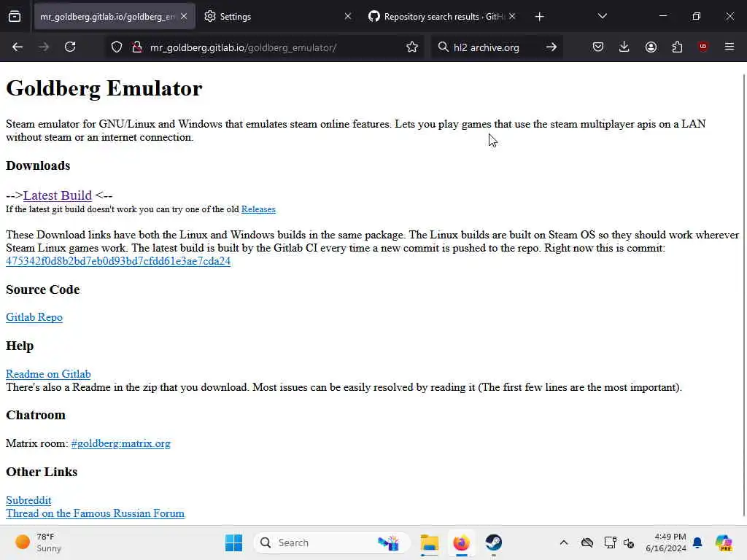Click the Goldberg Emulator page heading

pos(104,88)
